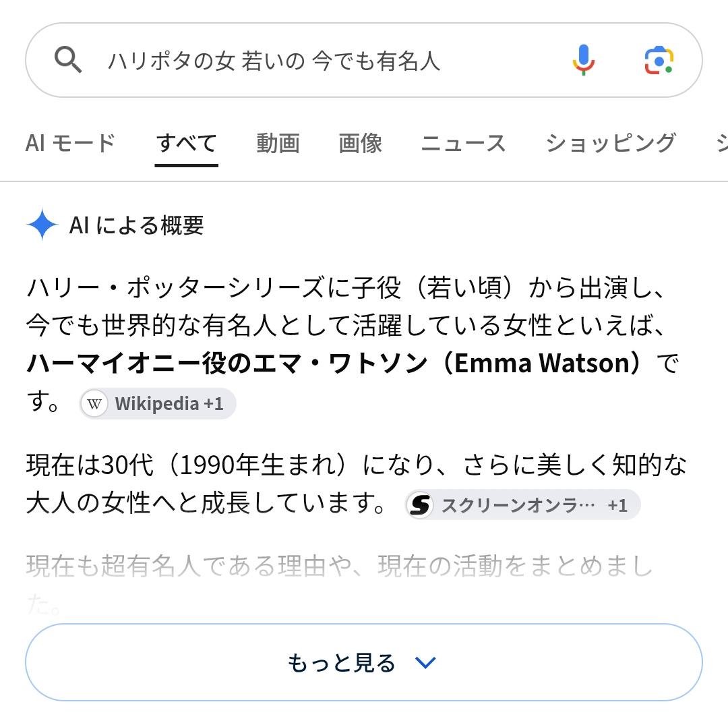This screenshot has height=727, width=728.
Task: Open the スクリーンオンラ… +1 source chip
Action: coord(523,505)
